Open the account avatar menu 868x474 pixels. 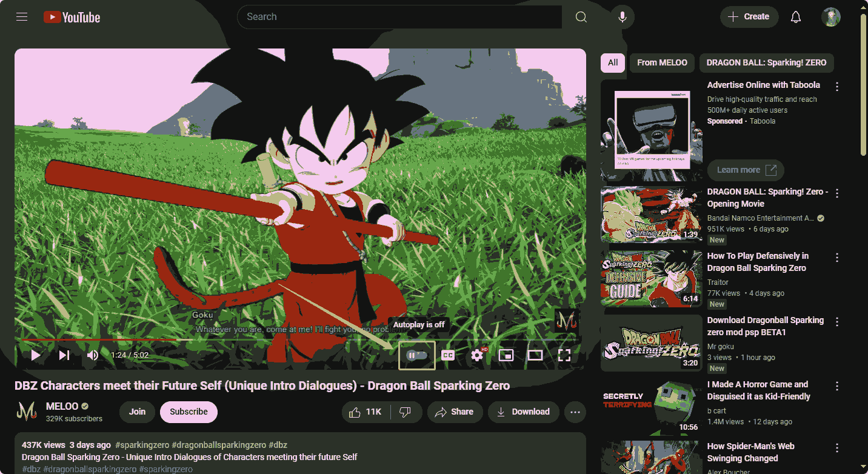[831, 17]
